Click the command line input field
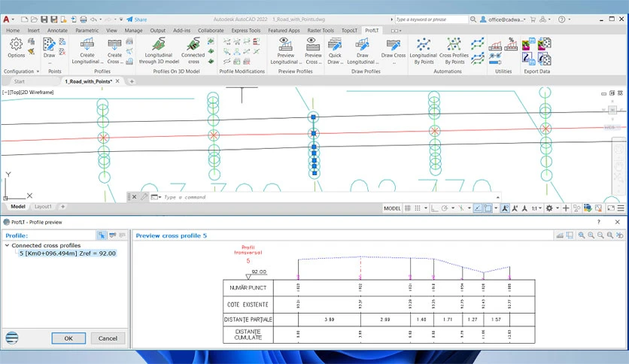Screen dimensions: 629x364 click(329, 197)
